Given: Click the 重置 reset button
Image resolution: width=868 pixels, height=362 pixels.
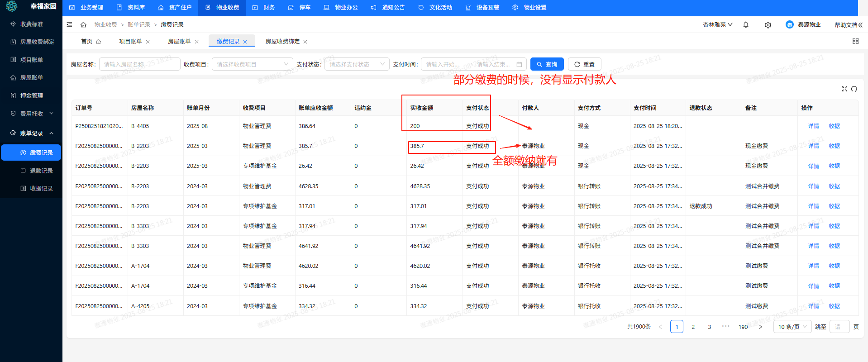Looking at the screenshot, I should click(584, 64).
